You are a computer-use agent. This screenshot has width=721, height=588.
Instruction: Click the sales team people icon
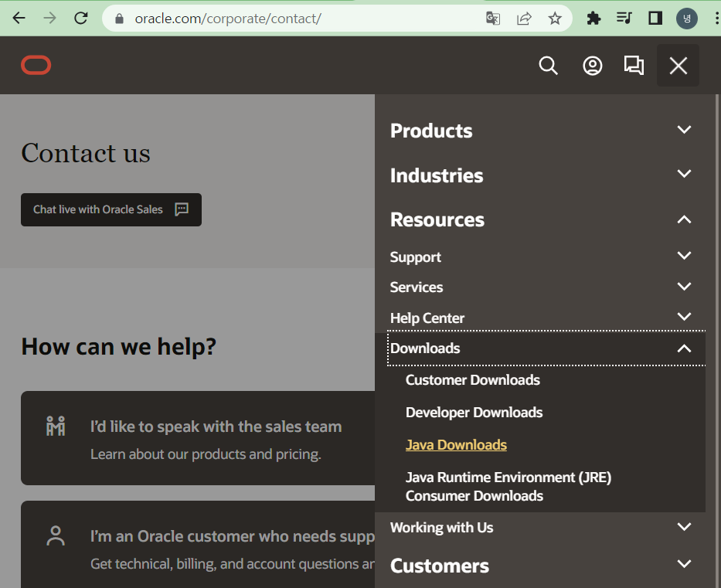point(56,427)
